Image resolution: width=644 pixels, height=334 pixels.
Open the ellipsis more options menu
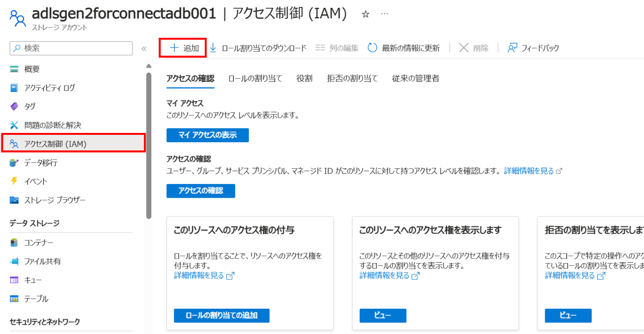coord(385,14)
